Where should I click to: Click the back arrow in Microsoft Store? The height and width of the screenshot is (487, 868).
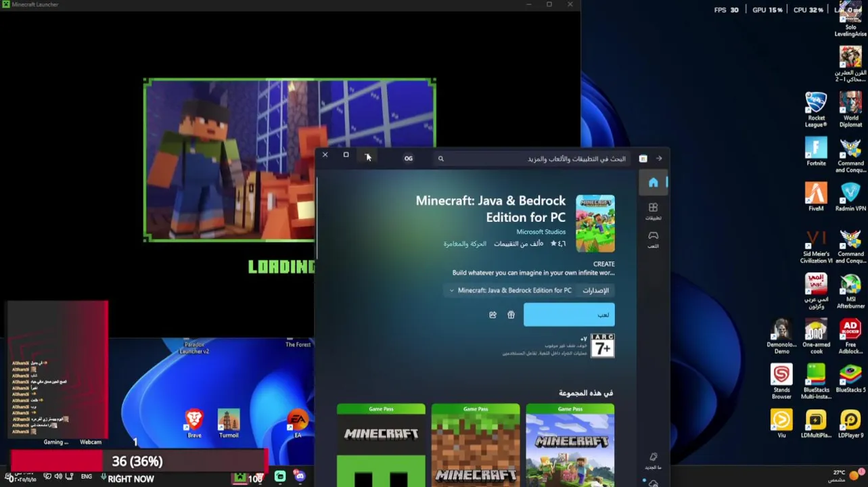[659, 158]
